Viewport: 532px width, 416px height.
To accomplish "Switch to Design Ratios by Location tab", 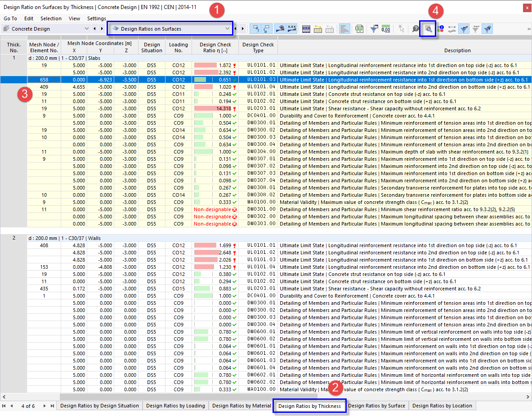I will click(x=442, y=406).
